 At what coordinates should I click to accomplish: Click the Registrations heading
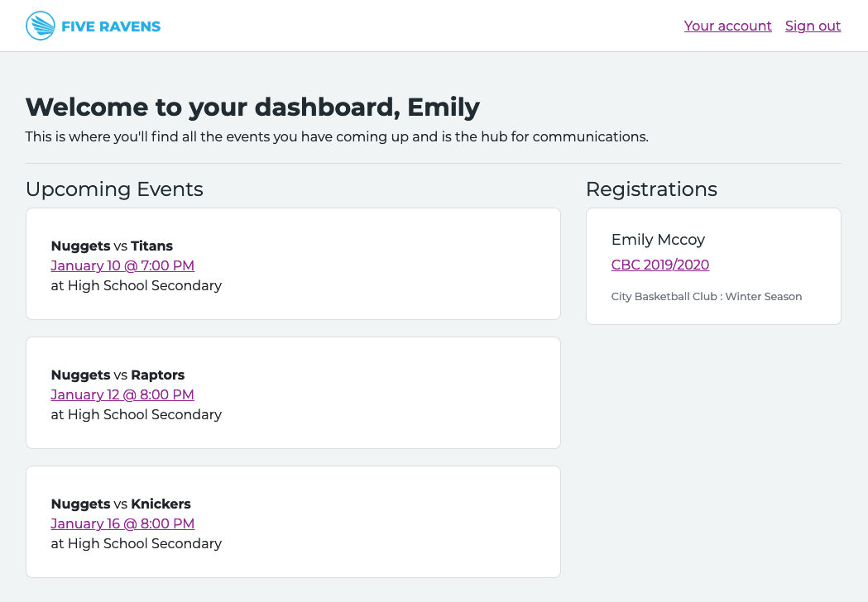(x=651, y=189)
